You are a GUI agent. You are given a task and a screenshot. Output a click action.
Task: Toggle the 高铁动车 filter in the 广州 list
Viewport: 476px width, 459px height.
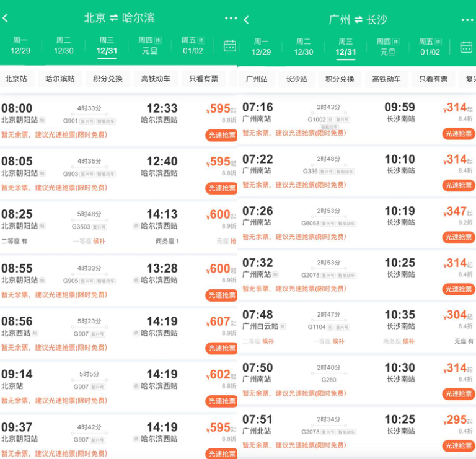coord(386,79)
